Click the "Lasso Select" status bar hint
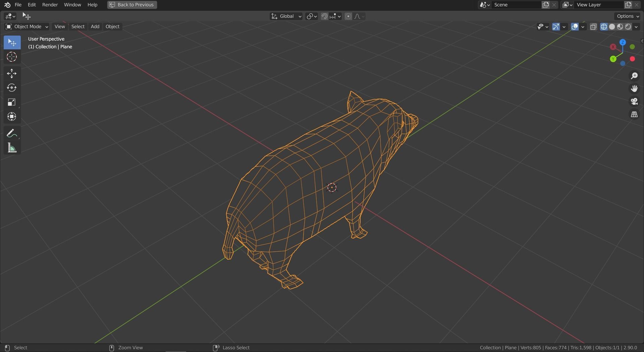The width and height of the screenshot is (644, 352). [236, 348]
